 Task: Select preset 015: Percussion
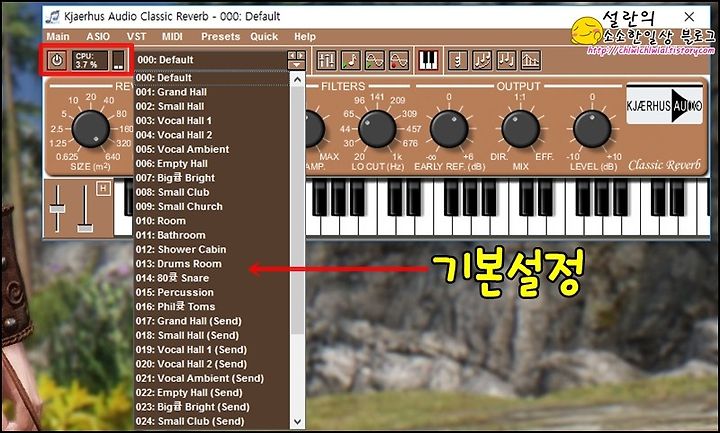click(x=212, y=292)
